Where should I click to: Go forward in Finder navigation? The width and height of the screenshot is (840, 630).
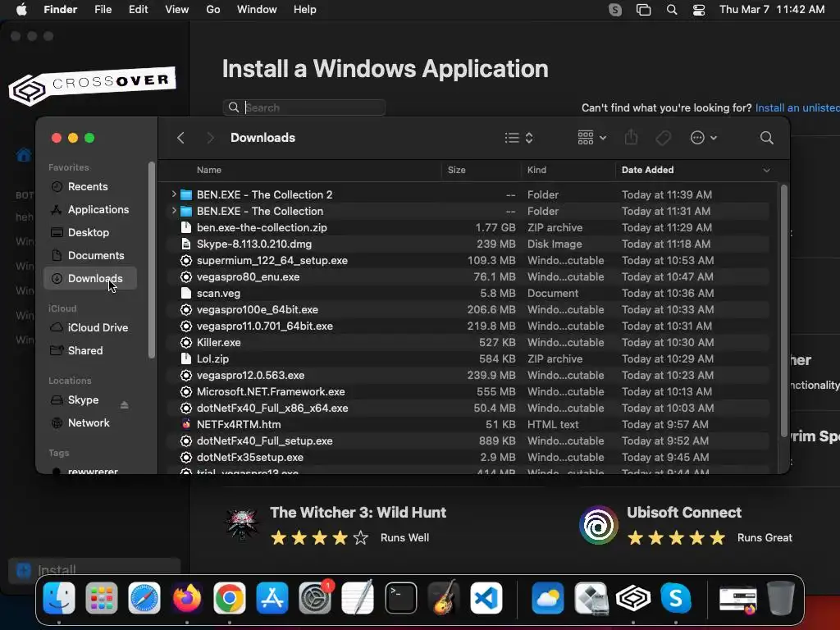(210, 138)
